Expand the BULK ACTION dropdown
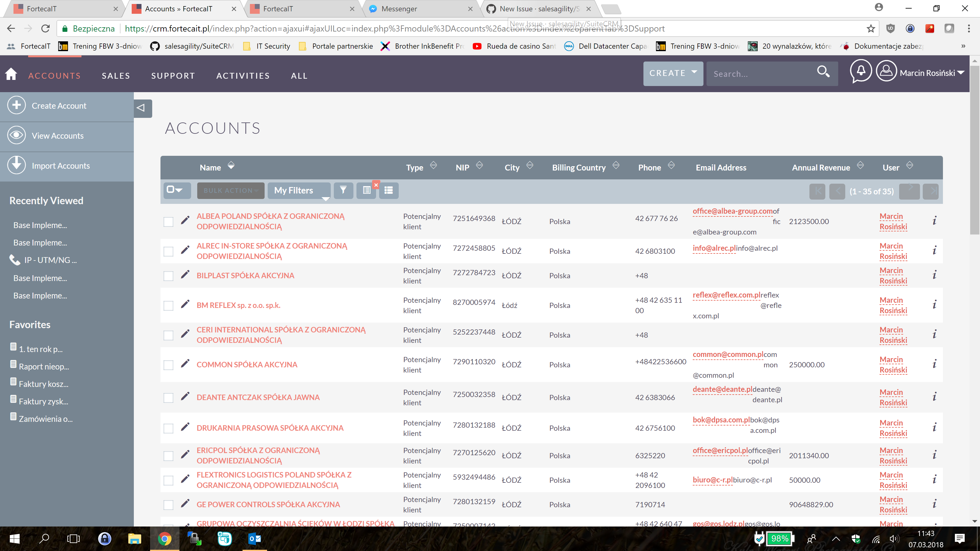 tap(230, 190)
